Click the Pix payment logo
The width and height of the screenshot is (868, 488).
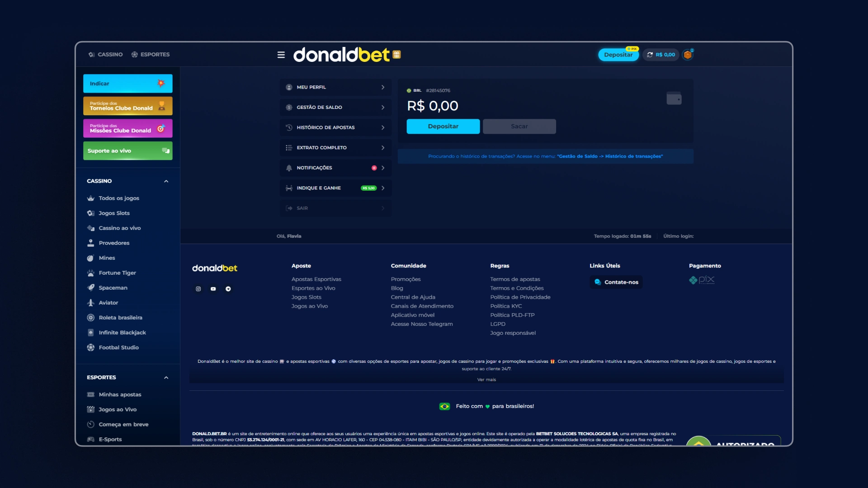[702, 280]
